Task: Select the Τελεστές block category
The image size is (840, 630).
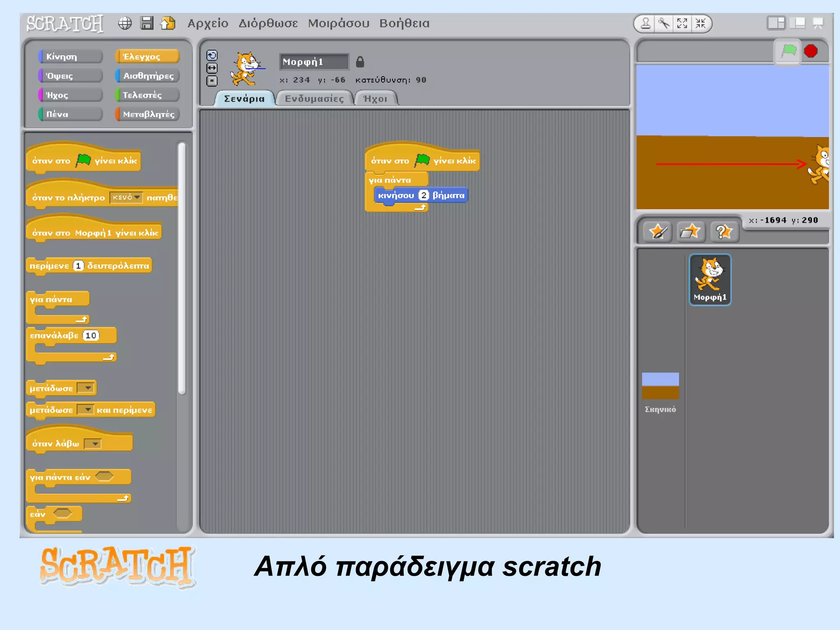Action: pos(147,95)
